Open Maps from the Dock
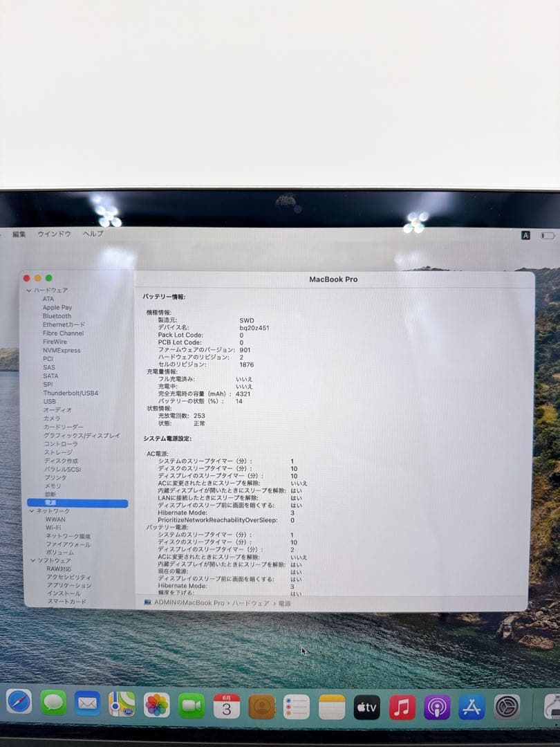This screenshot has width=560, height=747. 122,704
